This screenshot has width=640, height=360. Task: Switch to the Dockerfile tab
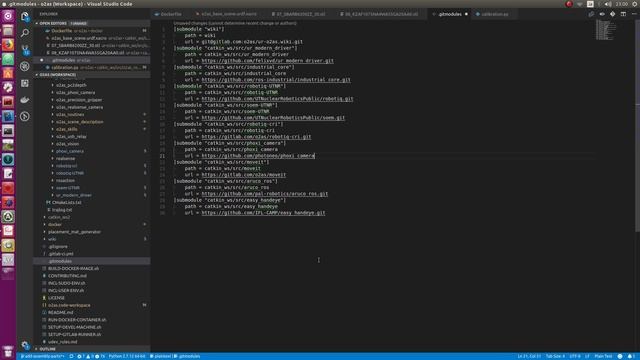pyautogui.click(x=171, y=14)
